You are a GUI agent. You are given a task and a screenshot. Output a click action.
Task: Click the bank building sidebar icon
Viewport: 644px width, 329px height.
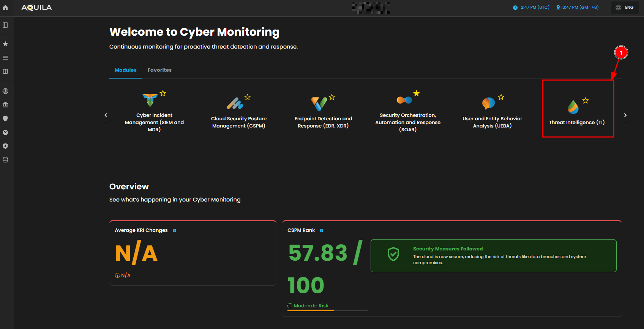tap(5, 105)
